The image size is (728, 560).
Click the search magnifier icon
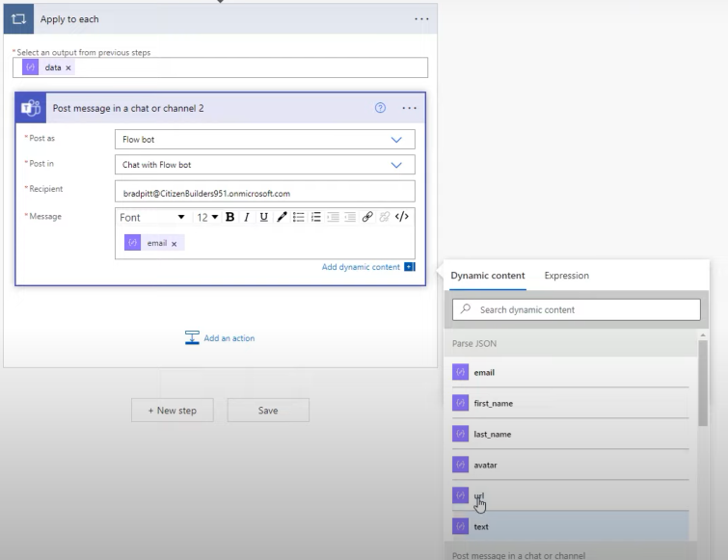[x=465, y=309]
